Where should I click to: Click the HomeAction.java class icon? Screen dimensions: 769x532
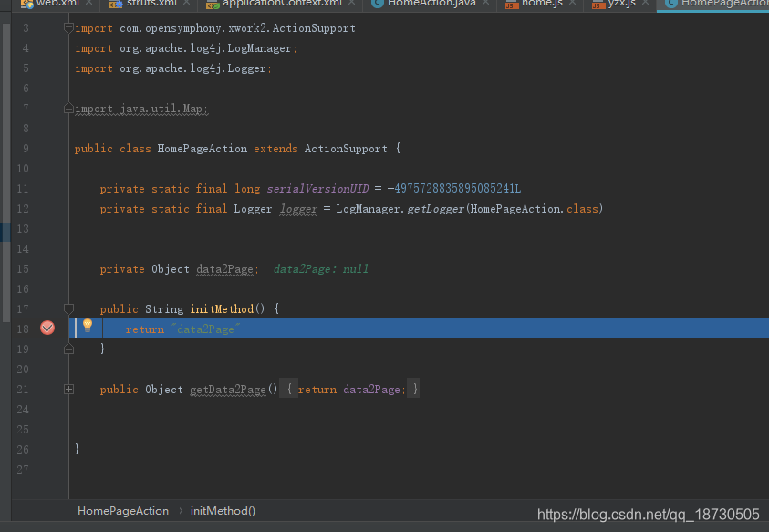[377, 4]
